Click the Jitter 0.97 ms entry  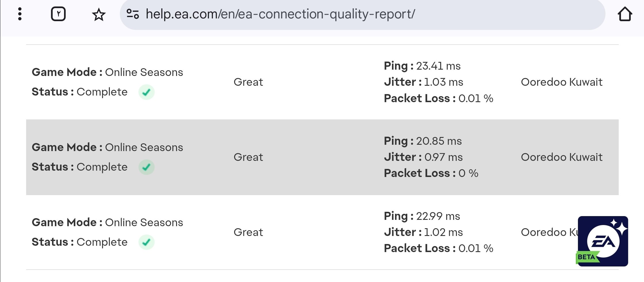423,157
